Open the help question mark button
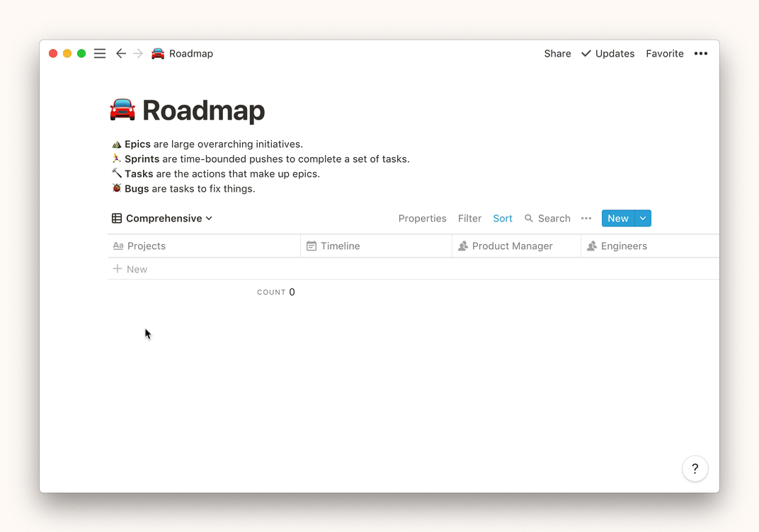Screen dimensions: 759x532 coord(695,468)
